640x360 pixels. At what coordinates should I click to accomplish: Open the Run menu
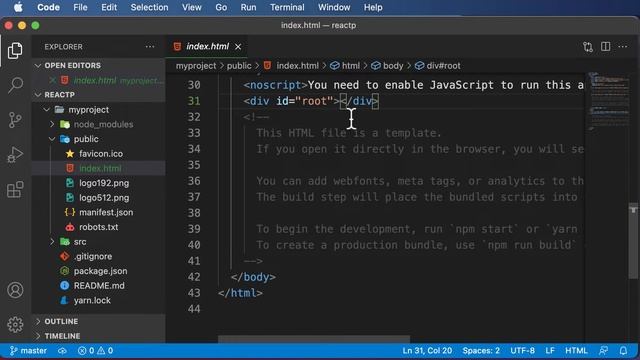pyautogui.click(x=248, y=7)
